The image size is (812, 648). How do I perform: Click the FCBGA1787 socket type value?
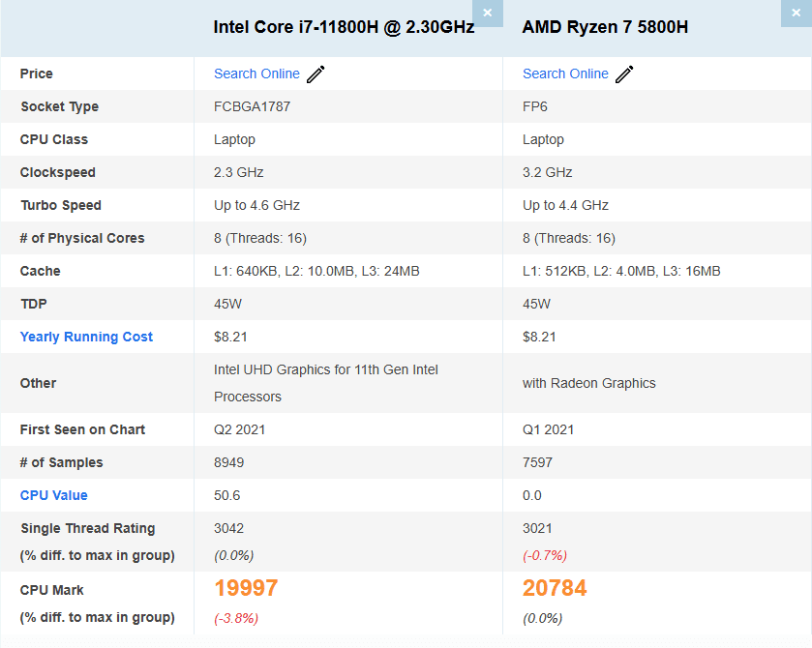tap(252, 106)
